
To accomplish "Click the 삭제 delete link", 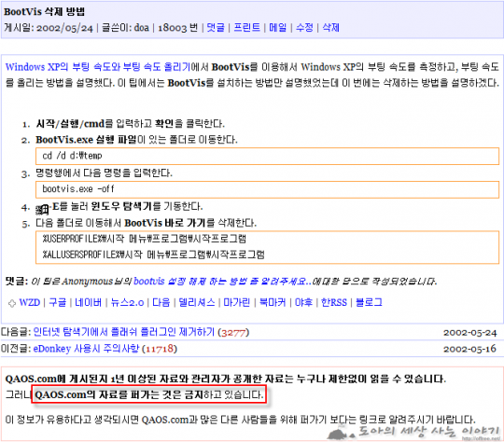I will pyautogui.click(x=330, y=28).
